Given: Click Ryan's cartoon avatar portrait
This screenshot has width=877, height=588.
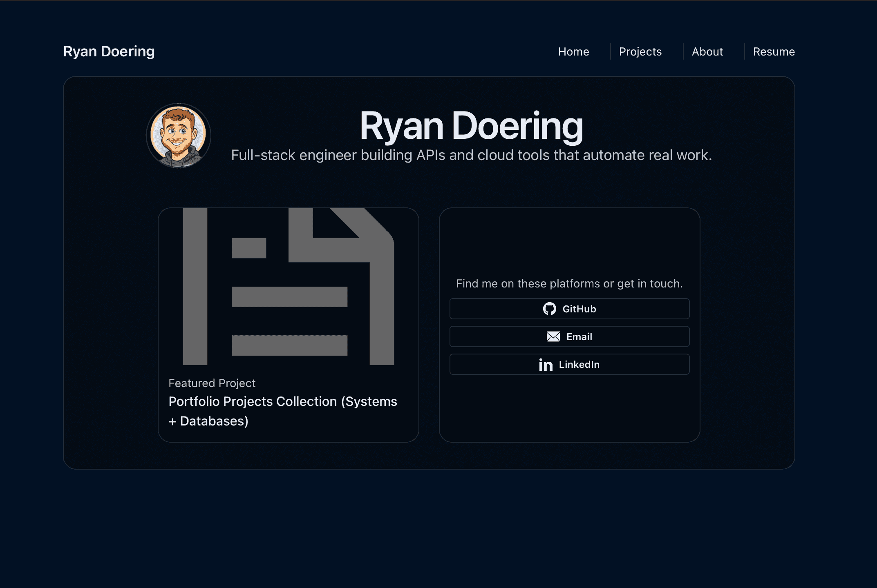Looking at the screenshot, I should pyautogui.click(x=179, y=136).
